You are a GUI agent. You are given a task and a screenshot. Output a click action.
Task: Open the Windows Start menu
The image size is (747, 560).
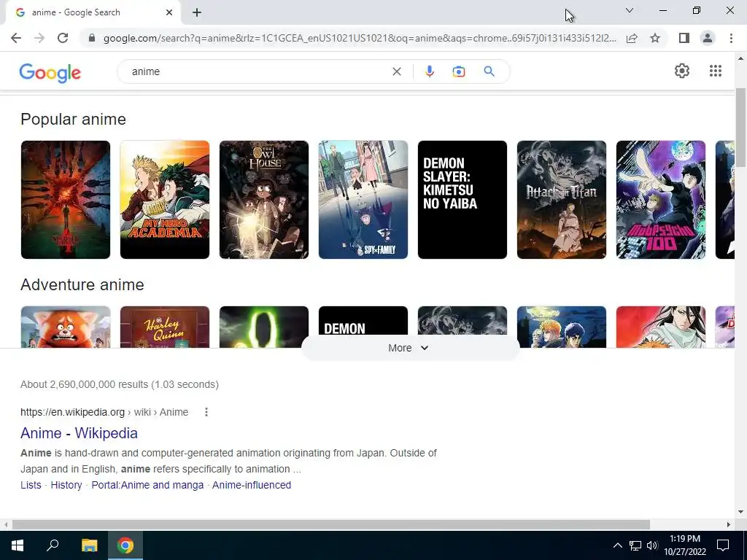[18, 545]
